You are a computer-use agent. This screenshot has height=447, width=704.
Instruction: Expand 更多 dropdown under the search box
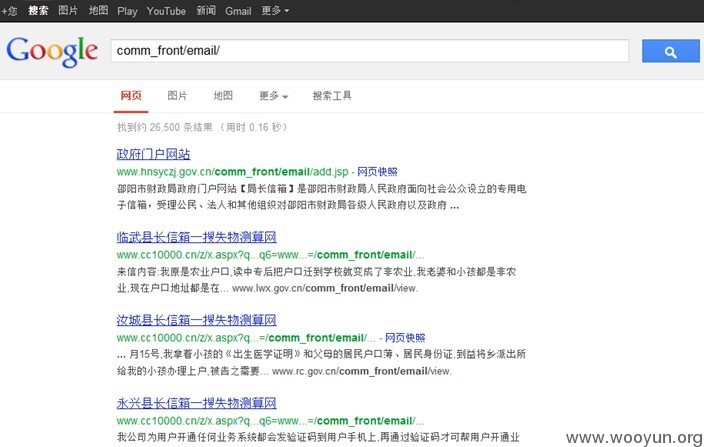[273, 96]
